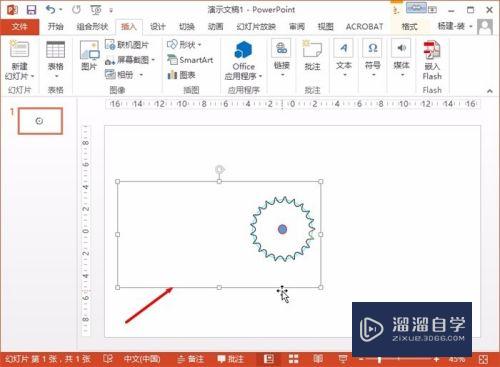Fit slide to current window
This screenshot has height=367, width=500.
(x=483, y=359)
